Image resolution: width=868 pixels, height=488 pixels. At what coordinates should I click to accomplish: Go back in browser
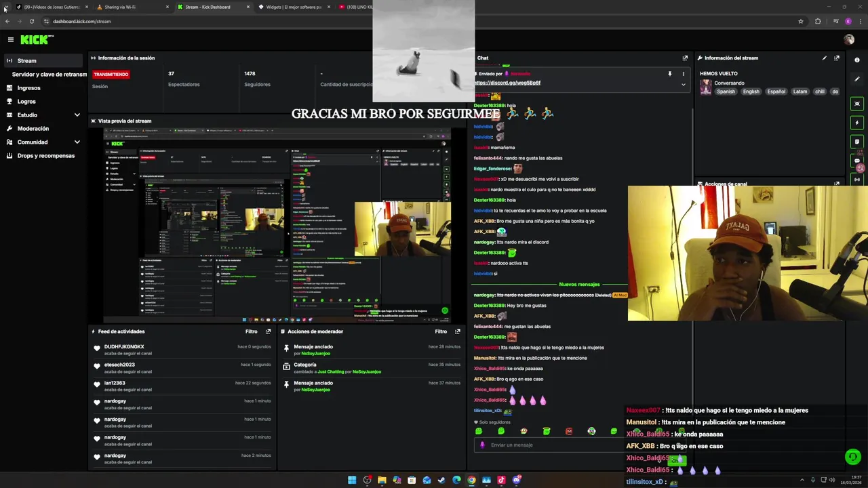coord(7,21)
